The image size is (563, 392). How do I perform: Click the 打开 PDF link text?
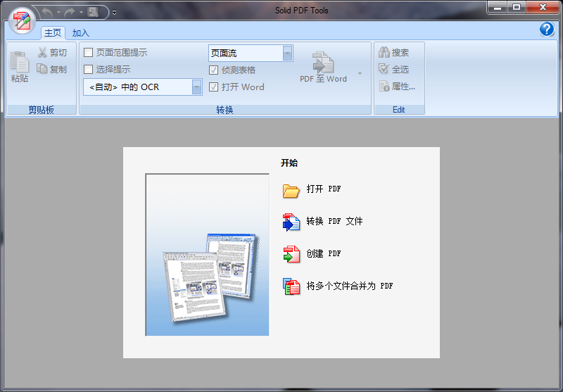(324, 189)
